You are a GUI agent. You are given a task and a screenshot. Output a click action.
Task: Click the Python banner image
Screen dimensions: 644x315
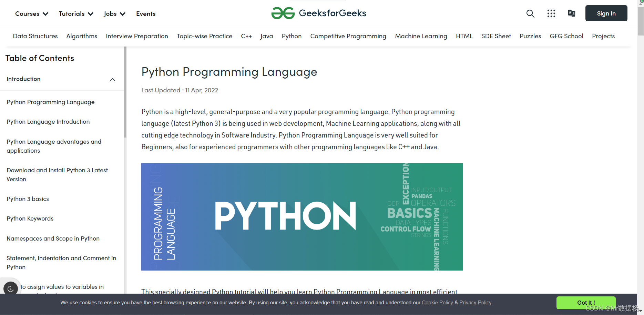(302, 217)
